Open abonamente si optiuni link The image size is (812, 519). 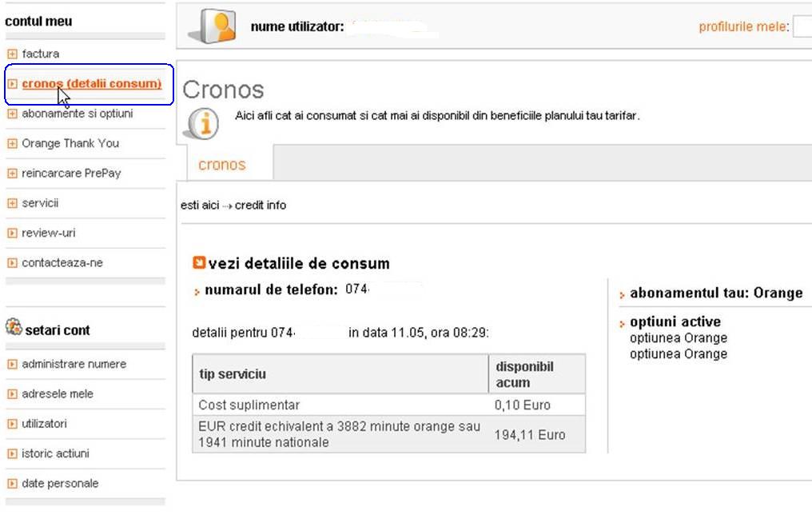[78, 114]
